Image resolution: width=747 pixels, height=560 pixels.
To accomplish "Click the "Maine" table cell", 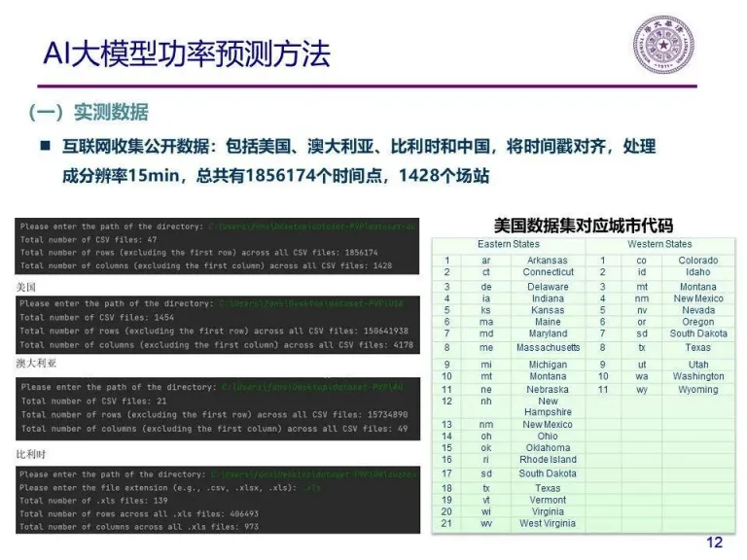I will pos(548,322).
